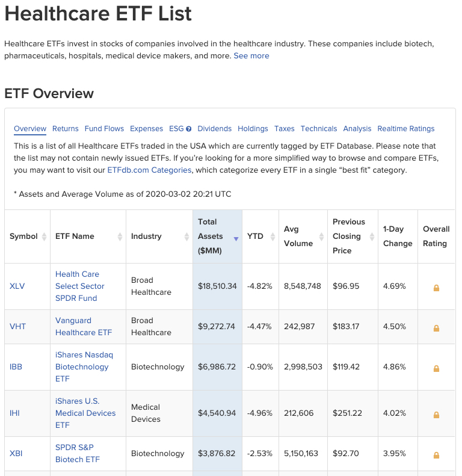Open the Fund Flows tab
462x476 pixels.
click(104, 129)
